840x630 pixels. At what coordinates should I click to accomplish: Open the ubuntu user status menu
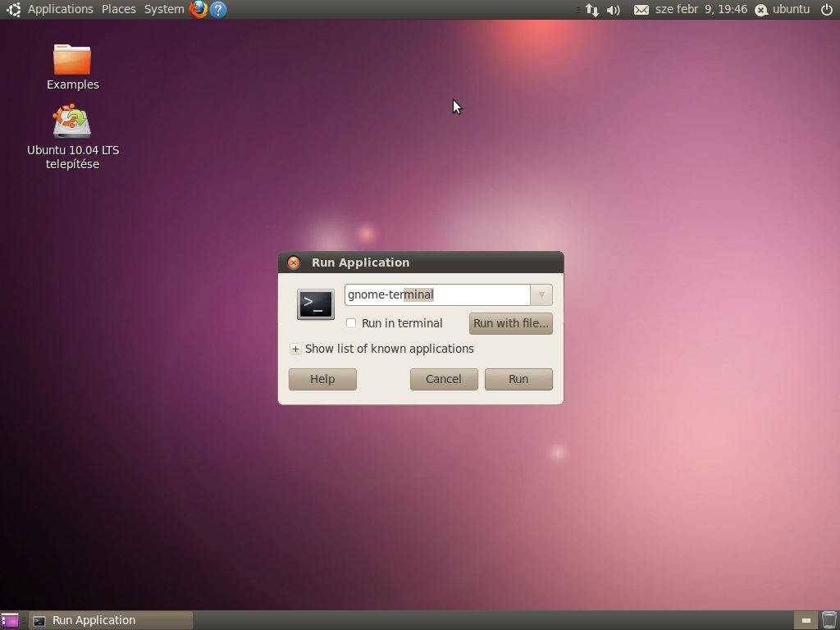[x=782, y=10]
